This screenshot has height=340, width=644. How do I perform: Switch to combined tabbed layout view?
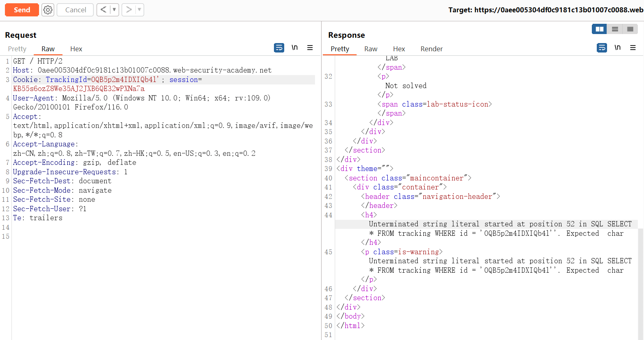[x=630, y=29]
